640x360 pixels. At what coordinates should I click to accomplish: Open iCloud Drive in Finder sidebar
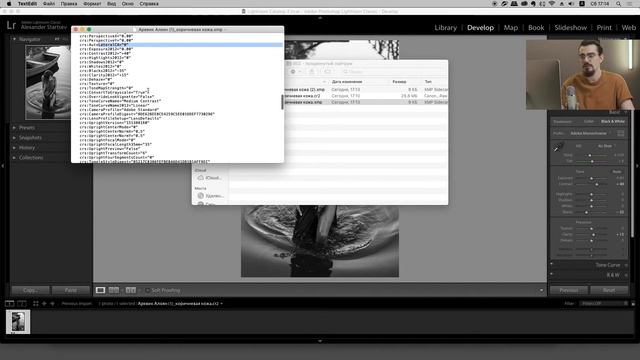click(x=210, y=178)
